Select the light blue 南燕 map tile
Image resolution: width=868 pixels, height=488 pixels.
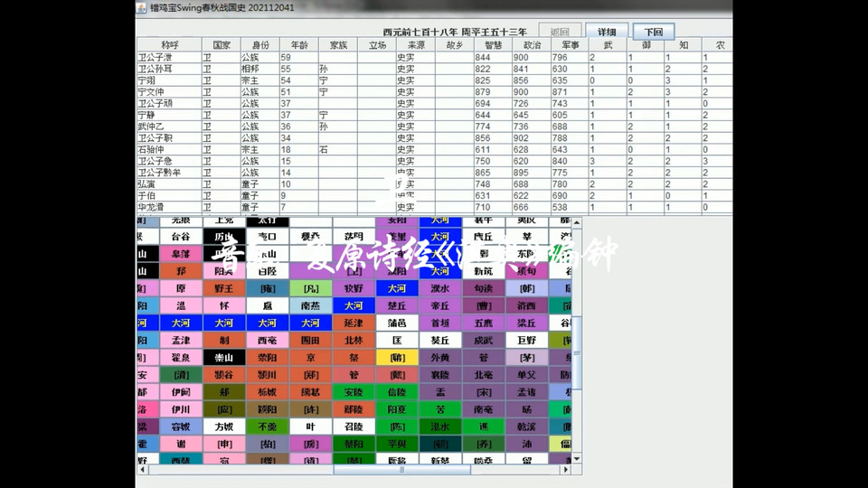click(310, 305)
